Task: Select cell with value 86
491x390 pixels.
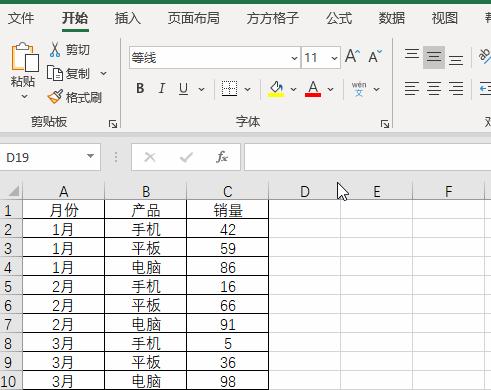Action: click(x=228, y=267)
